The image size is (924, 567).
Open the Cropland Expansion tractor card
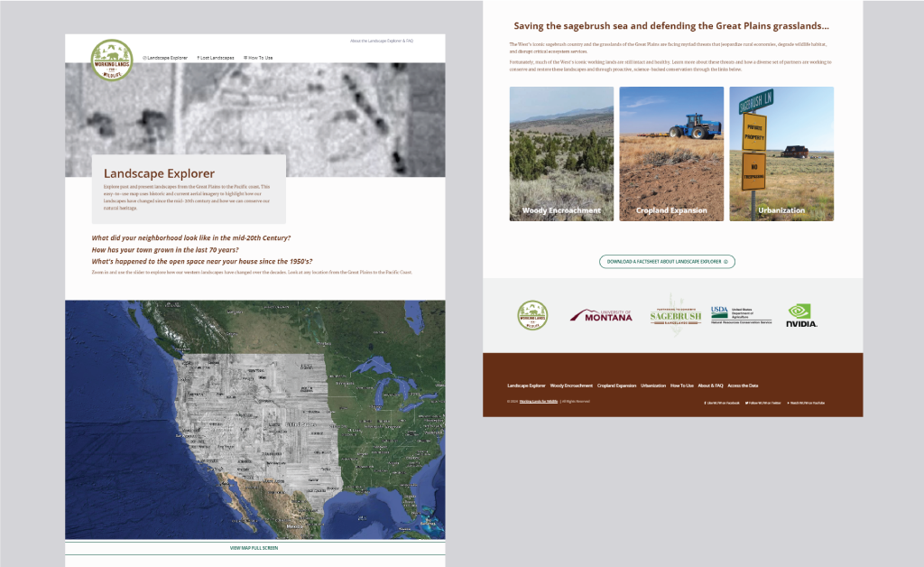pyautogui.click(x=671, y=153)
